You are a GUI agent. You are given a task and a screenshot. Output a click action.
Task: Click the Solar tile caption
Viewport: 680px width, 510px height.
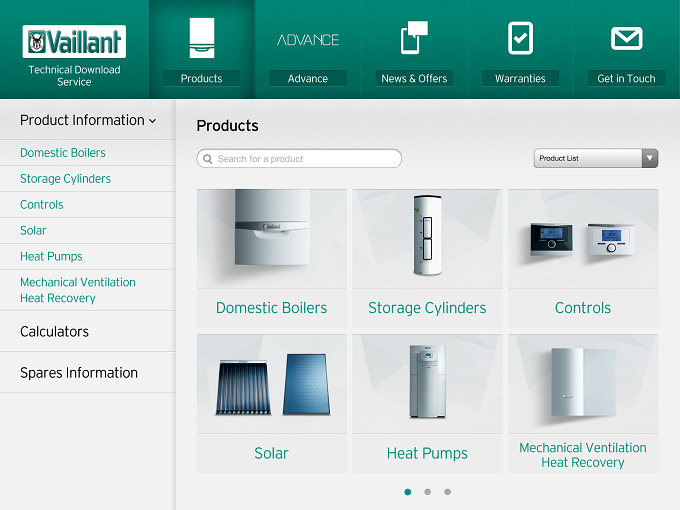[271, 453]
